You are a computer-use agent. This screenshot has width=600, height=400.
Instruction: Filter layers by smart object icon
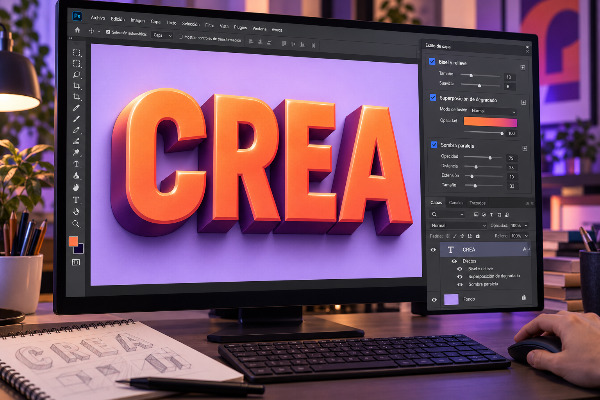(507, 215)
